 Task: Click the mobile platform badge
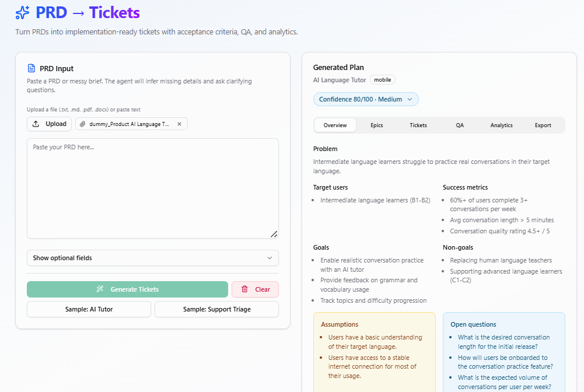pyautogui.click(x=383, y=80)
